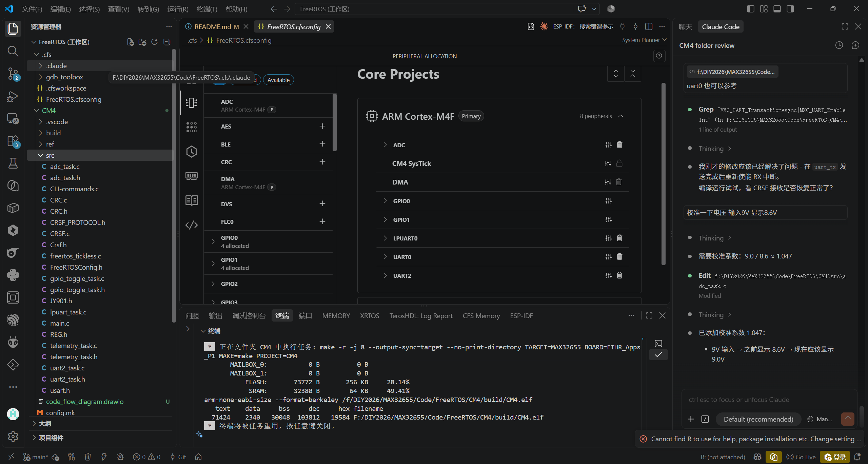Toggle Claude Code Man... permission mode

(820, 419)
